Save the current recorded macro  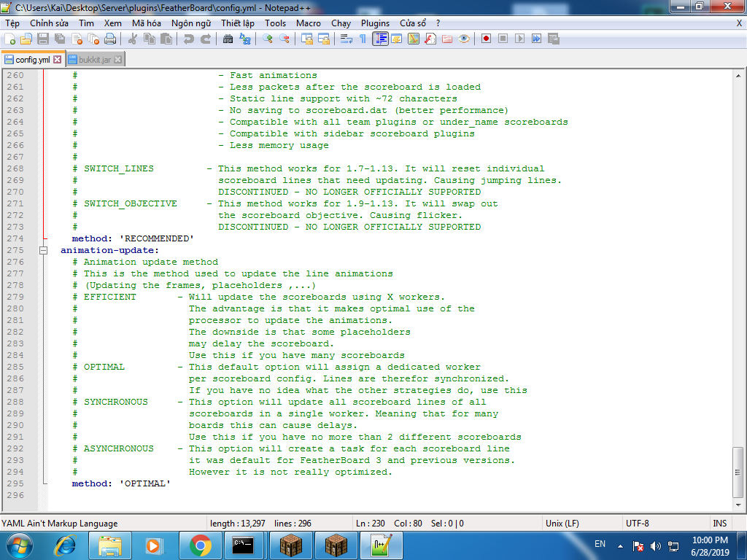554,39
